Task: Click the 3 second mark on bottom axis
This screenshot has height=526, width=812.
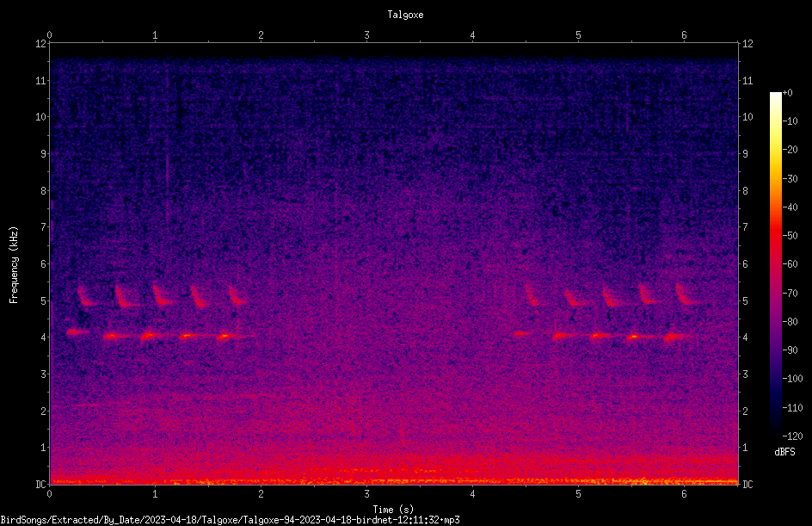Action: click(366, 494)
